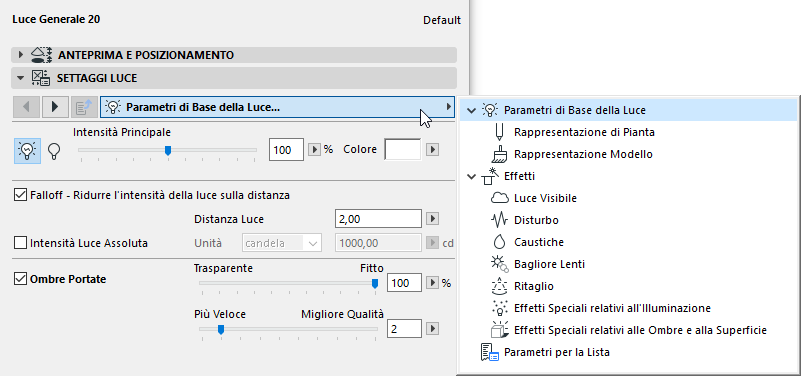Viewport: 801px width, 376px height.
Task: Click the Intensità Principale value field
Action: pos(287,150)
